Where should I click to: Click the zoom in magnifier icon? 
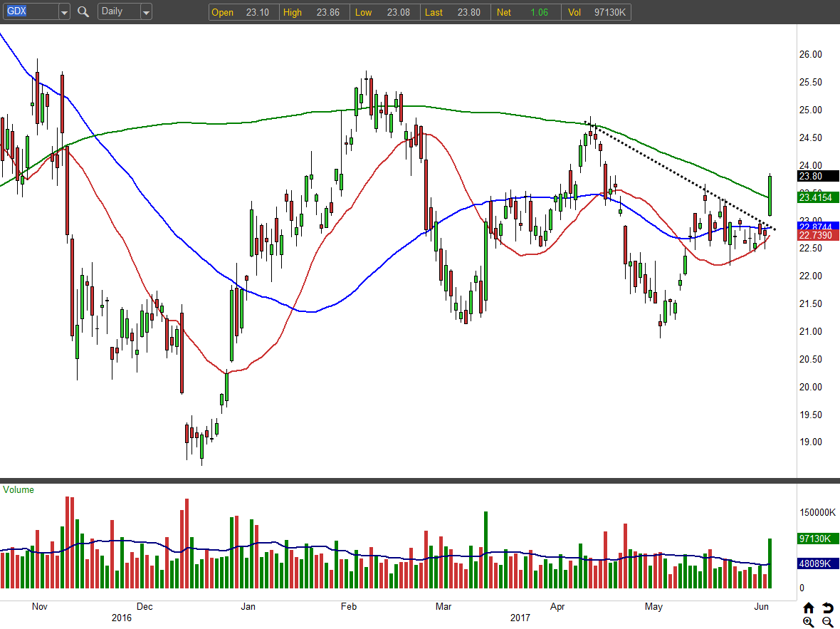[809, 622]
